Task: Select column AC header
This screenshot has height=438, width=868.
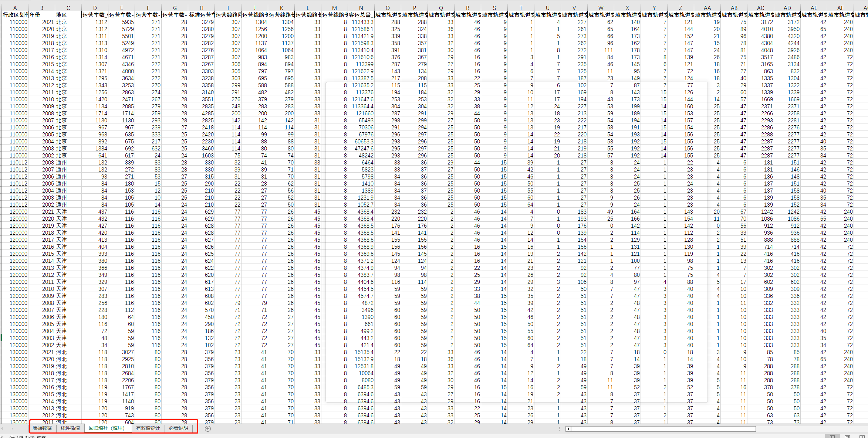Action: coord(761,8)
